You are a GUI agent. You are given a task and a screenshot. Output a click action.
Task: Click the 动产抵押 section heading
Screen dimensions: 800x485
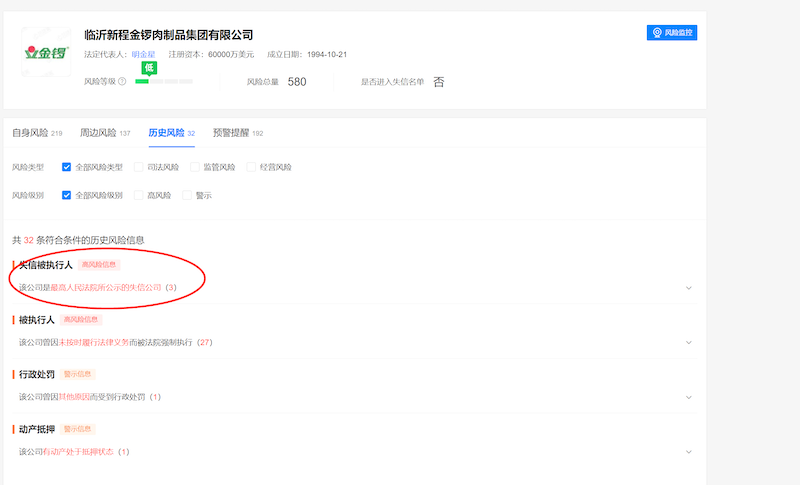[x=37, y=429]
